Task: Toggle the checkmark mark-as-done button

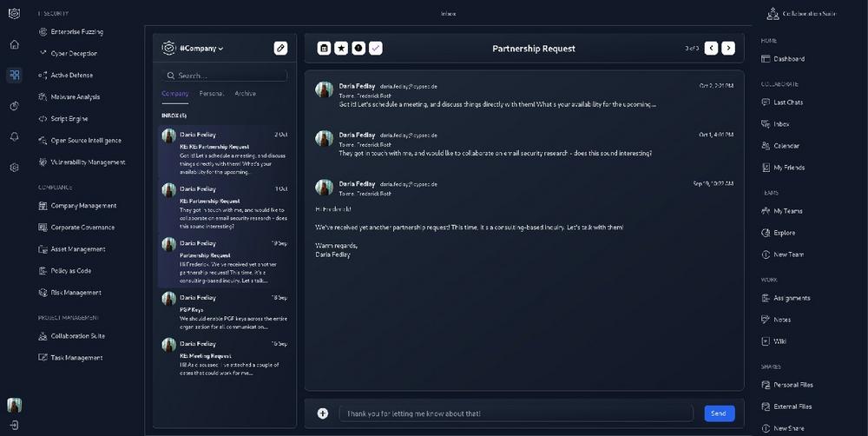Action: pyautogui.click(x=376, y=49)
